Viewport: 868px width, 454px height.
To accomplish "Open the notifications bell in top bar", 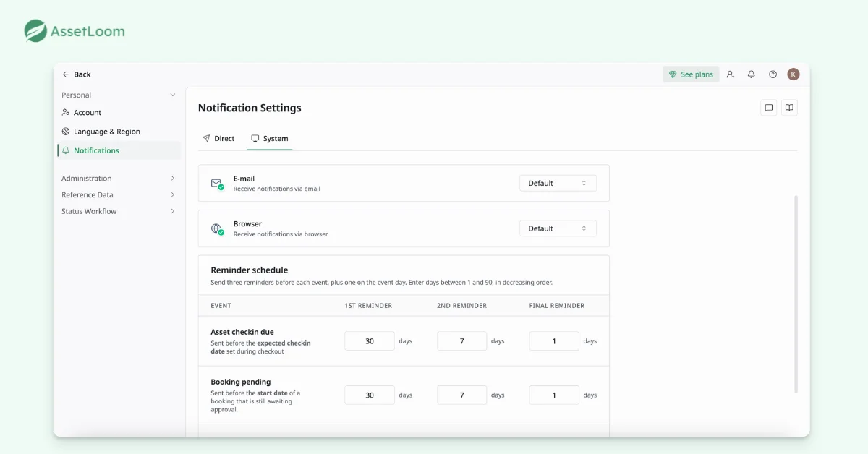I will [752, 74].
